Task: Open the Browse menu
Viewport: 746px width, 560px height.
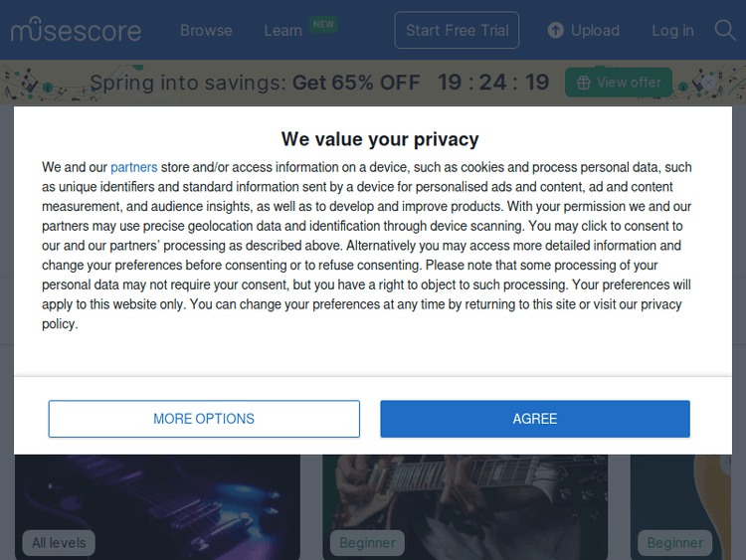Action: 206,31
